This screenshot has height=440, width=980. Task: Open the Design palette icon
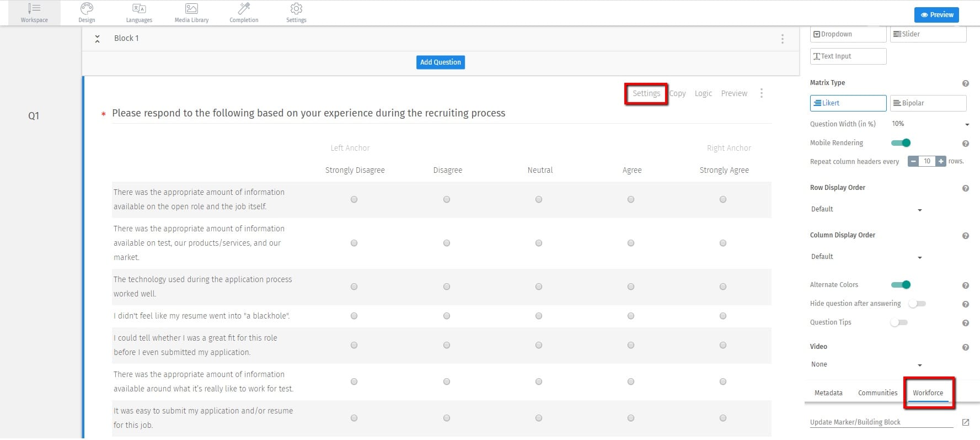87,9
